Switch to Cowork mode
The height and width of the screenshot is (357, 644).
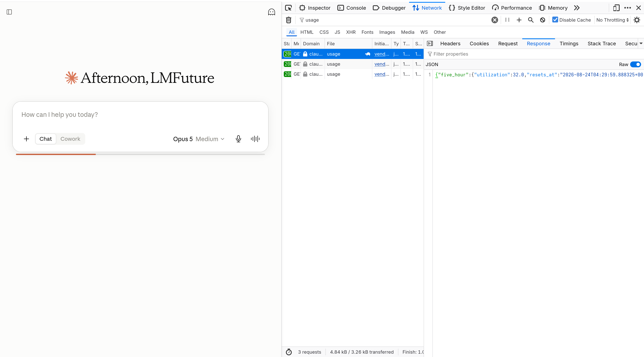70,139
